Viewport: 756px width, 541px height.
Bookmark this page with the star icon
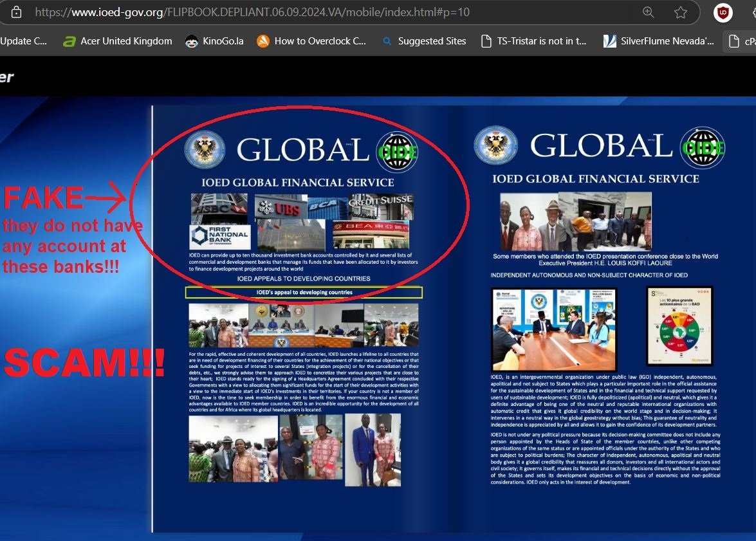(680, 12)
